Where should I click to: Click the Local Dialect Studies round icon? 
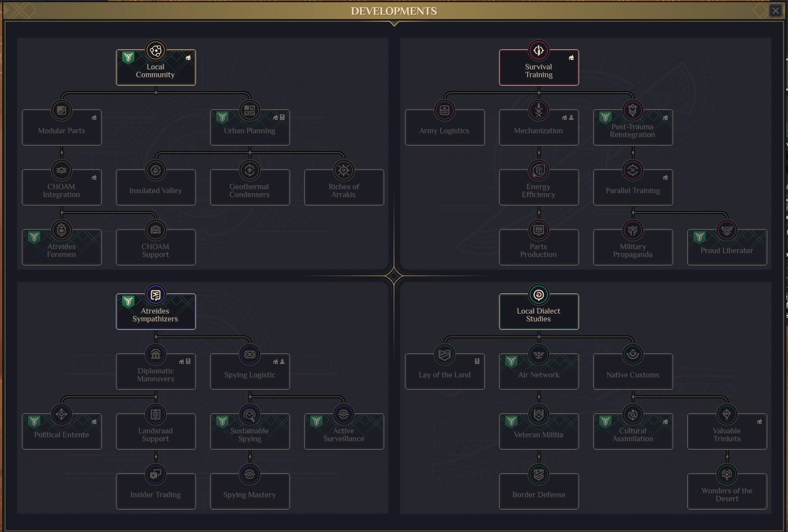click(x=539, y=295)
